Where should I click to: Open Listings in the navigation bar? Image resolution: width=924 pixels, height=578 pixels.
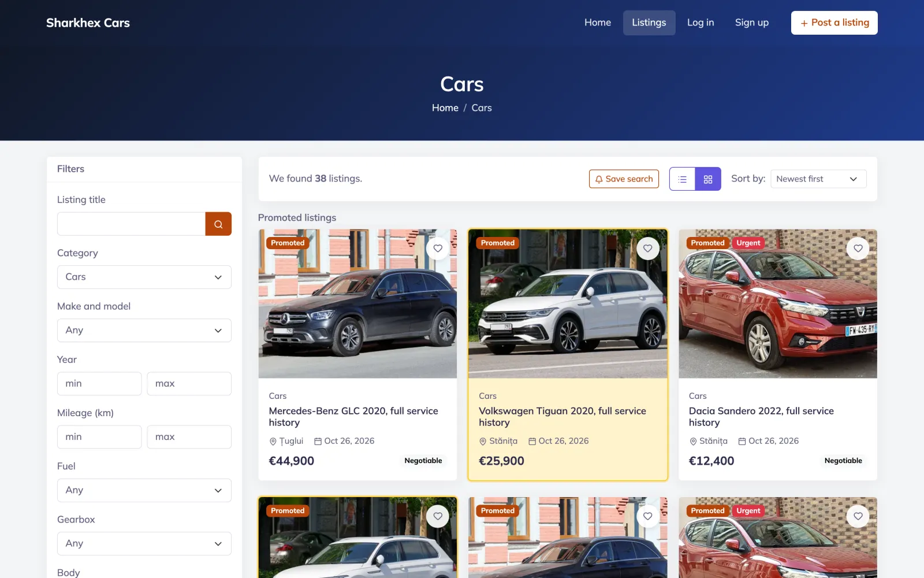649,23
